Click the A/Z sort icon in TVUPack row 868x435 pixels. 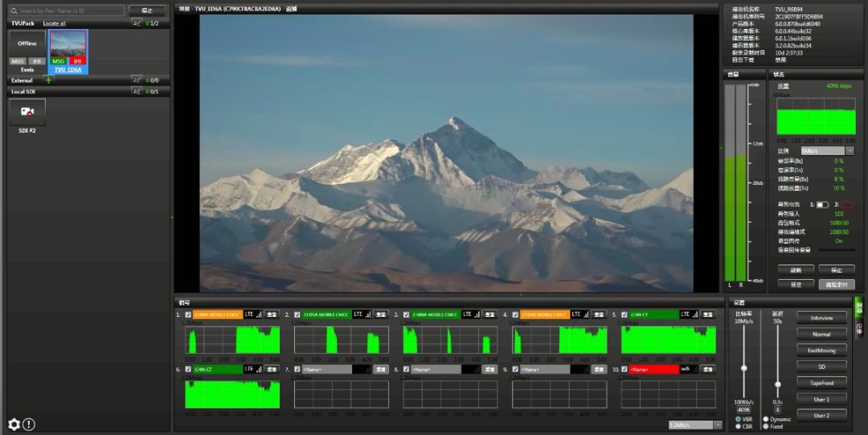tap(137, 23)
